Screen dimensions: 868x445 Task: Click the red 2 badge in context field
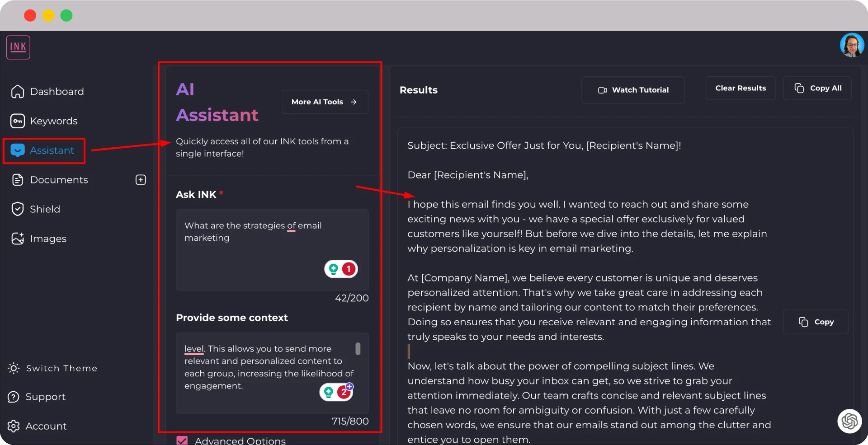click(344, 392)
